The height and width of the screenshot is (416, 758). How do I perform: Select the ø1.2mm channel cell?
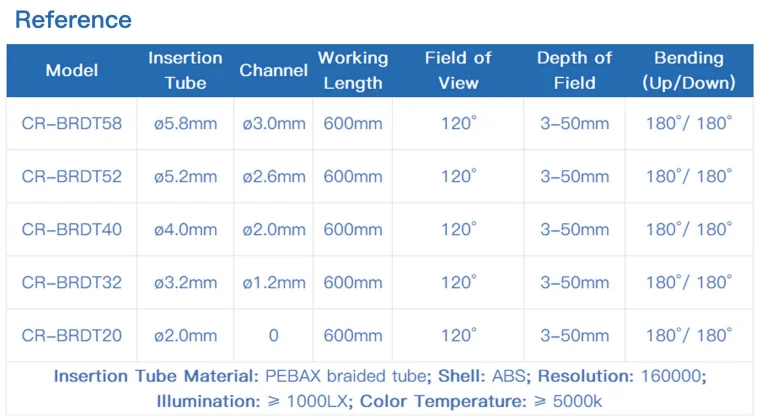[273, 283]
